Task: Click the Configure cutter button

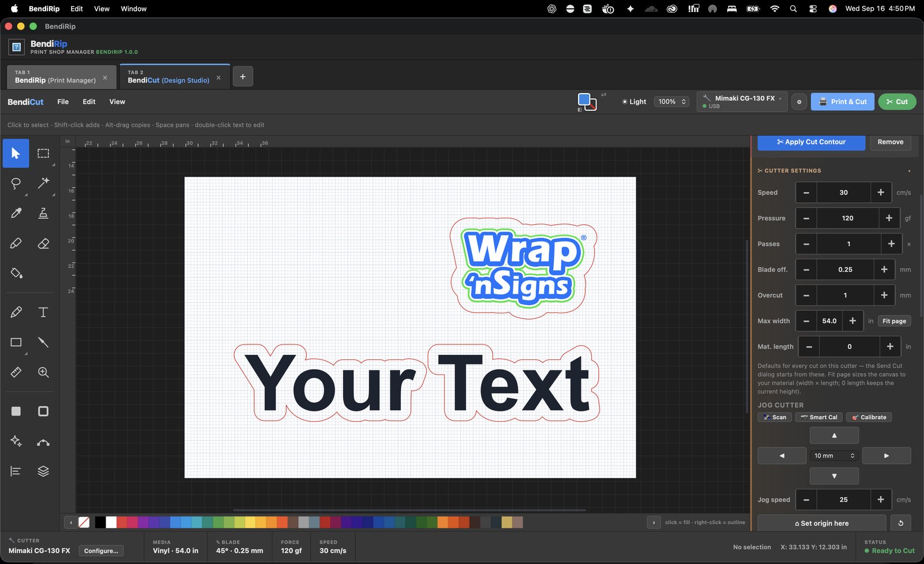Action: [x=101, y=551]
